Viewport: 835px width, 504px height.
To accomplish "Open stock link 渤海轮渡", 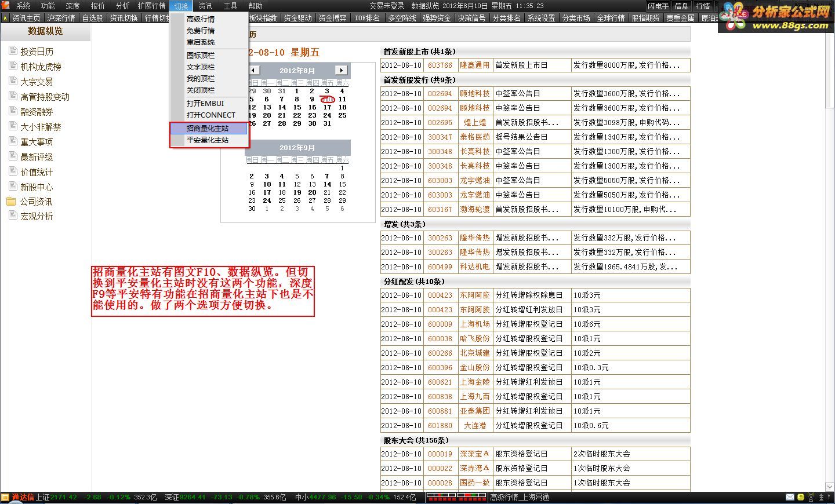I will [x=475, y=209].
